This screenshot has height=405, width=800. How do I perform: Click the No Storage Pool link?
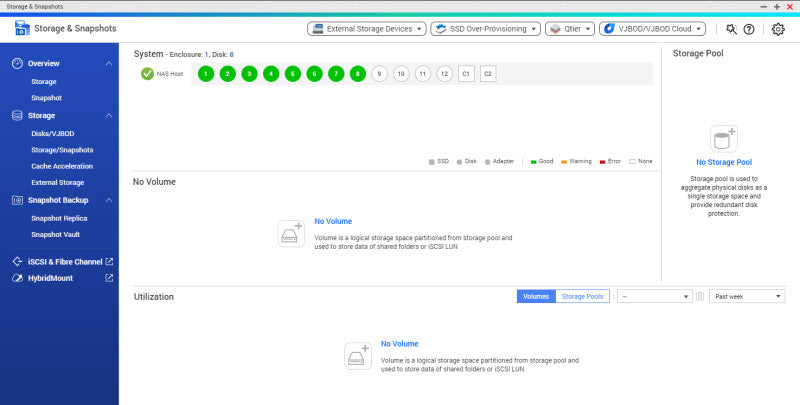[x=724, y=162]
